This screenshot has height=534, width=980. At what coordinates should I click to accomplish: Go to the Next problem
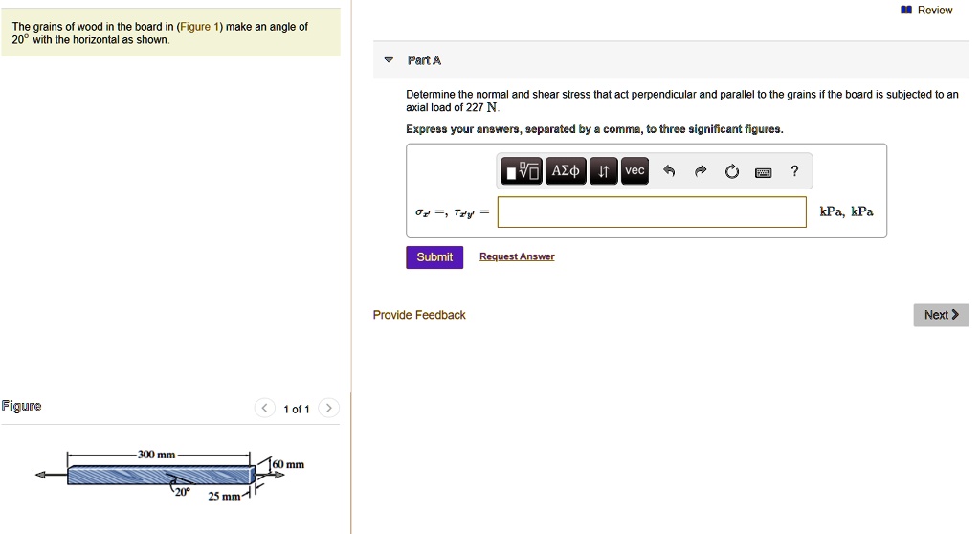pyautogui.click(x=941, y=315)
